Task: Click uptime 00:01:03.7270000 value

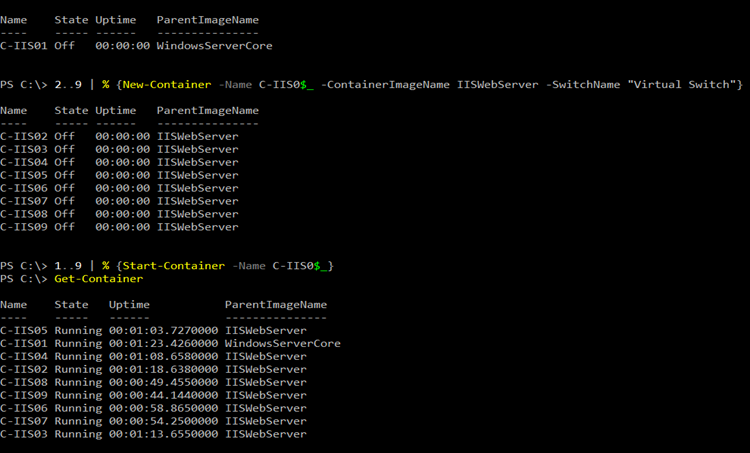Action: [163, 331]
